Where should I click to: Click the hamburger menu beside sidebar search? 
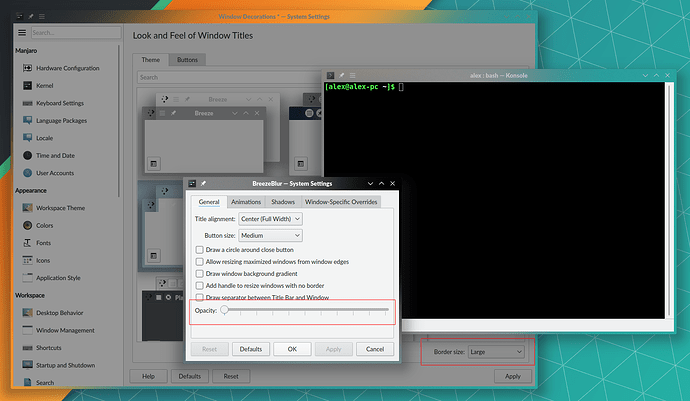[x=21, y=32]
